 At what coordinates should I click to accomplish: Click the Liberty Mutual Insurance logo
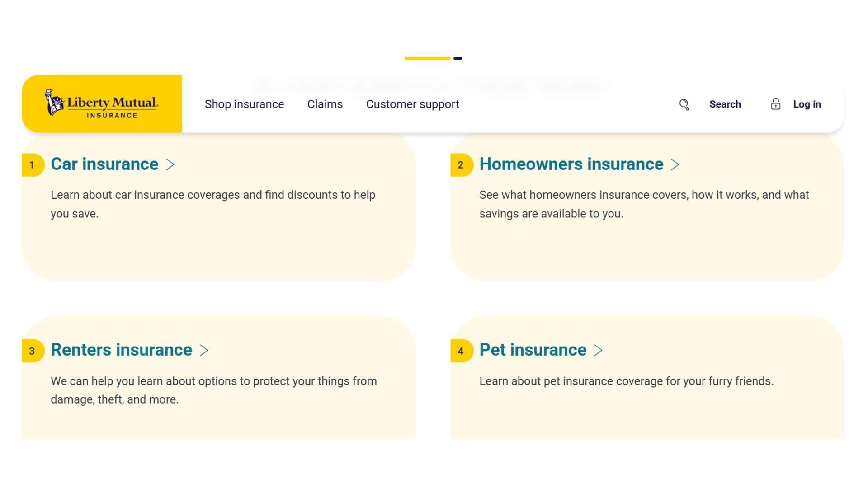[102, 103]
